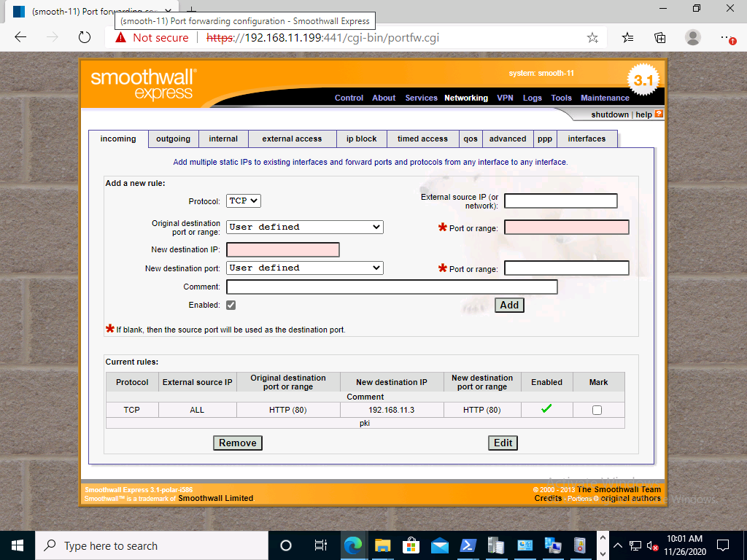Tick the Mark checkbox for the pki rule
The height and width of the screenshot is (560, 747).
tap(597, 410)
